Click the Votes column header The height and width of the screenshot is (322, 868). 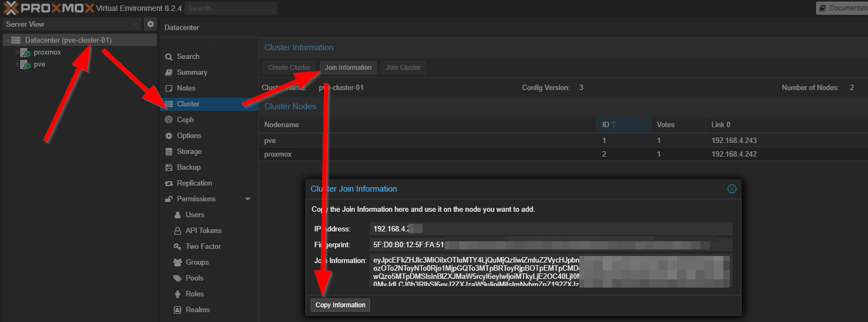click(678, 125)
